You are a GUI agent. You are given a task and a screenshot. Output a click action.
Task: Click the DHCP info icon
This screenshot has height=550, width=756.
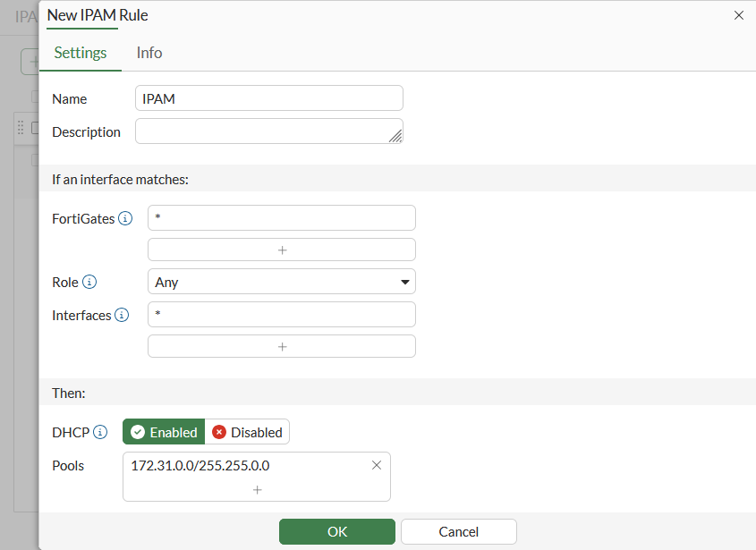click(x=100, y=432)
